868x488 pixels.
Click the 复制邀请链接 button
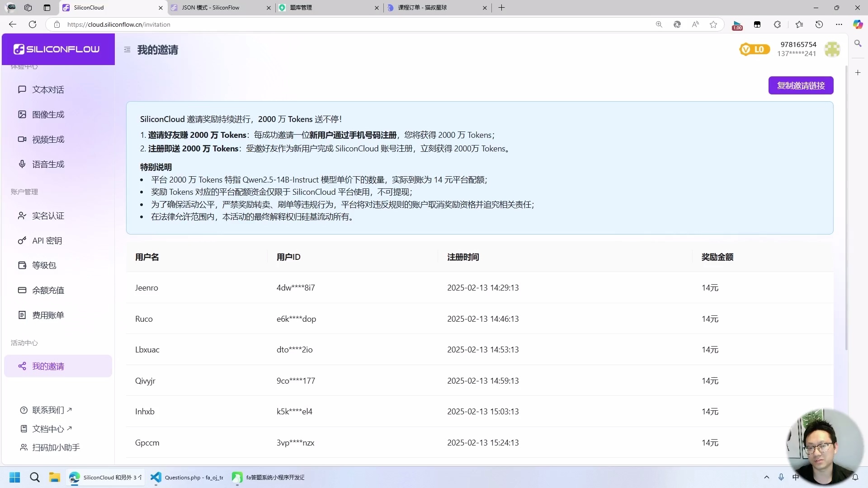pyautogui.click(x=801, y=85)
